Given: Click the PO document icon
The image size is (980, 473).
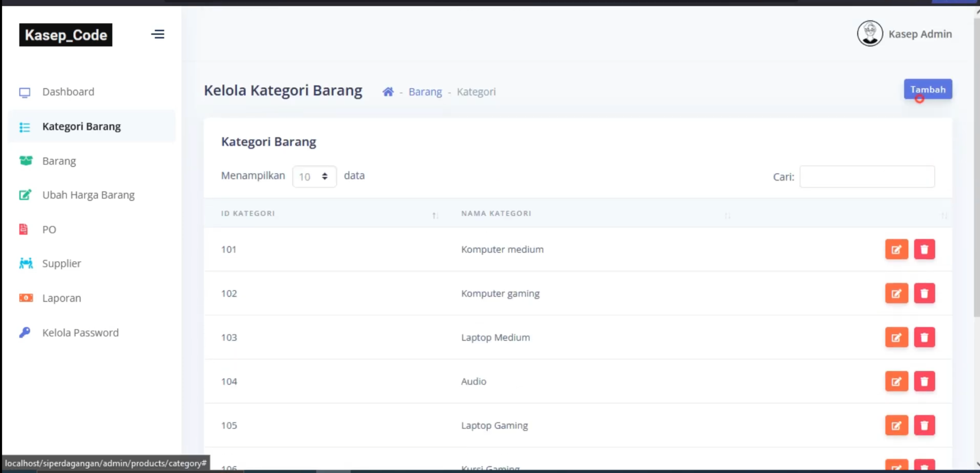Looking at the screenshot, I should click(23, 229).
